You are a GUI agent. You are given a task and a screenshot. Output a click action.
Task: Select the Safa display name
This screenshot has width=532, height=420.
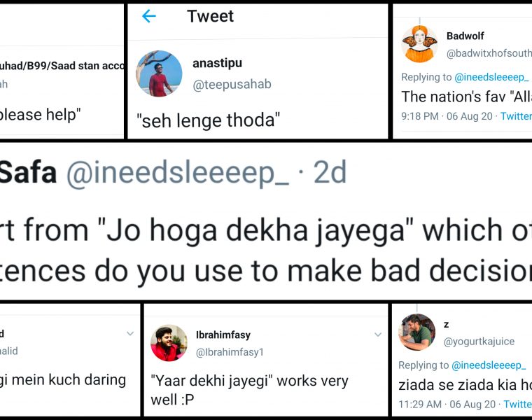point(28,173)
